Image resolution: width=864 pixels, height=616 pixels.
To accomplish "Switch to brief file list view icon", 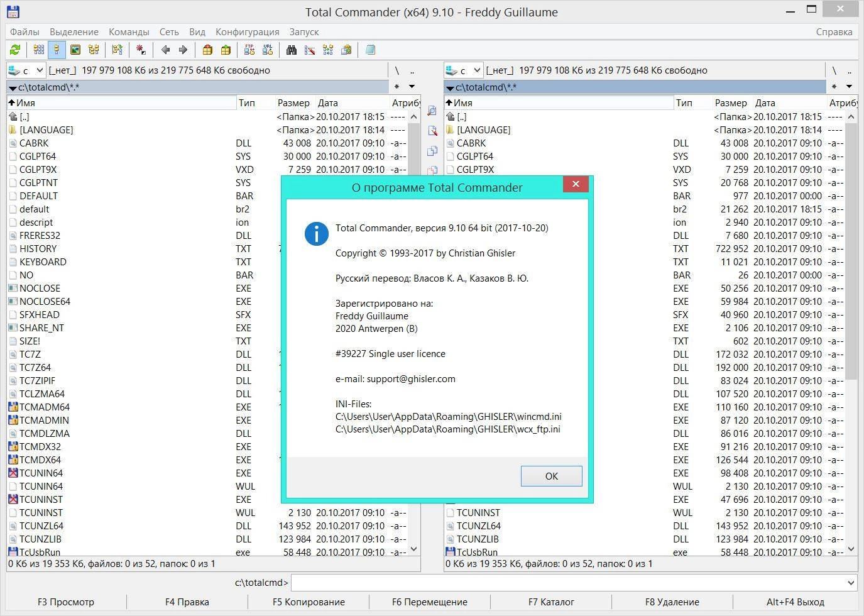I will click(x=39, y=50).
